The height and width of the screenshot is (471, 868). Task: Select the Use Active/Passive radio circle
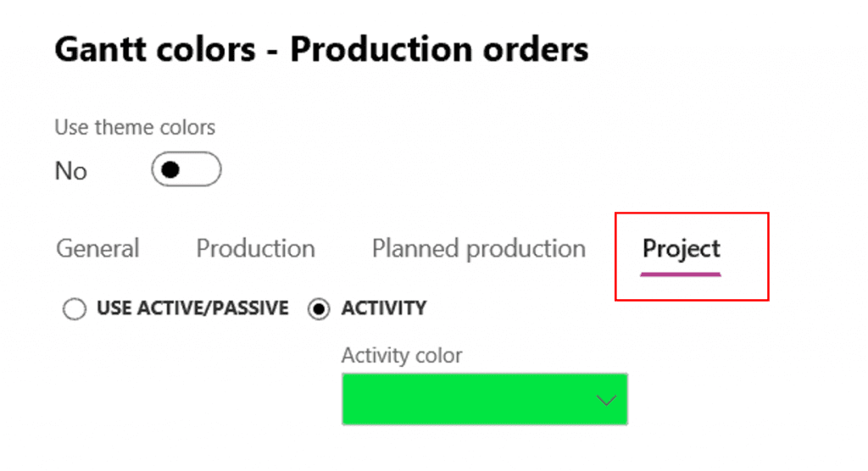[75, 310]
